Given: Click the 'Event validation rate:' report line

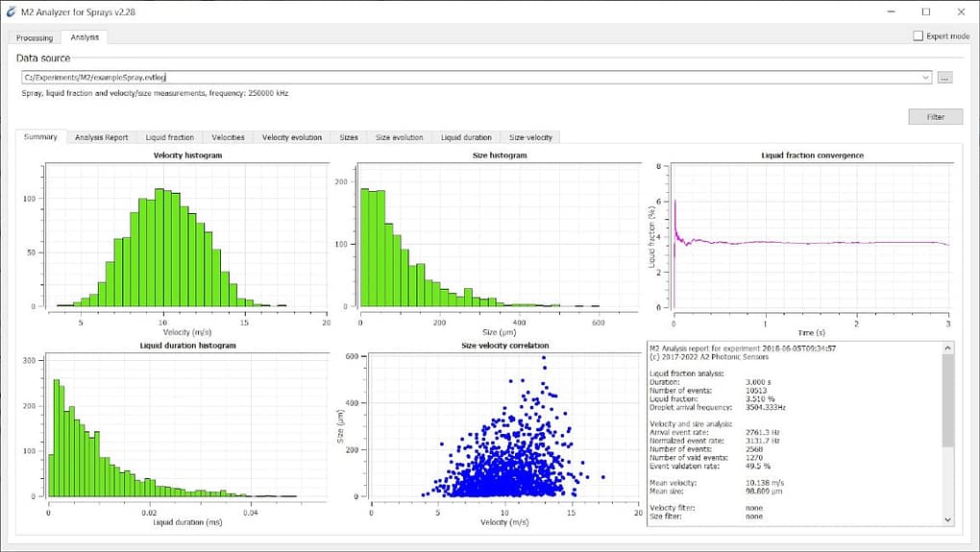Looking at the screenshot, I should coord(710,466).
